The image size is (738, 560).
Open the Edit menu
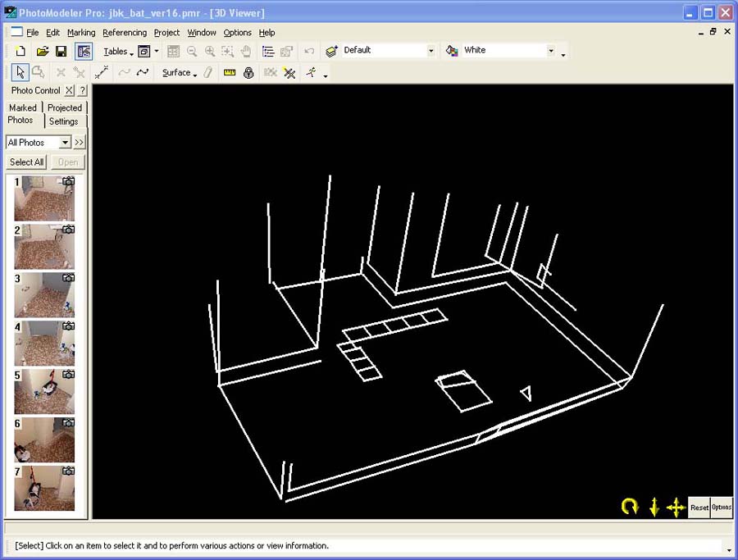tap(52, 33)
